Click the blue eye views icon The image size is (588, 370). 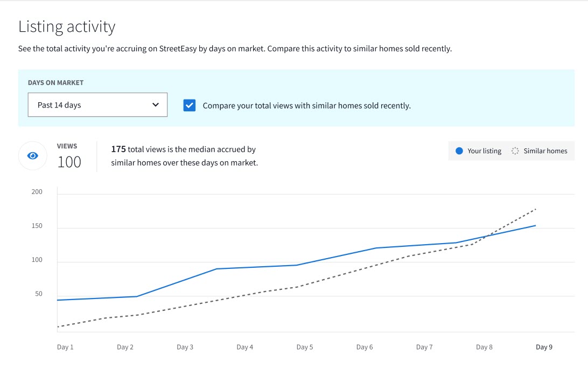pos(33,156)
